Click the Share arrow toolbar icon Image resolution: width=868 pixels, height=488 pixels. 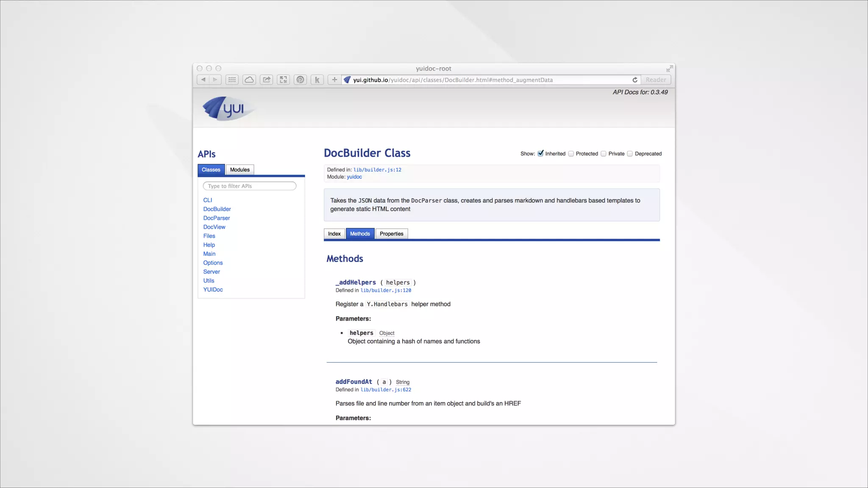point(266,80)
